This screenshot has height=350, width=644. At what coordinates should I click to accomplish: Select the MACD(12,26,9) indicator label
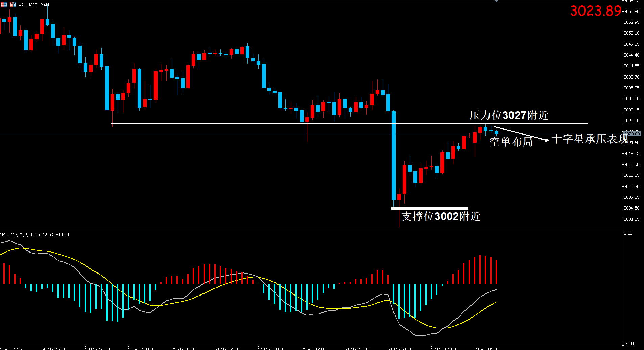35,234
